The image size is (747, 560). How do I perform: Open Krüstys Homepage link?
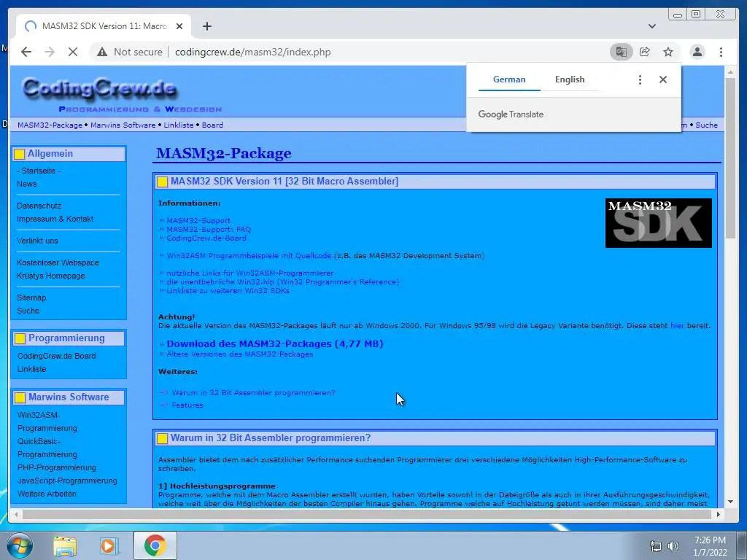(50, 276)
